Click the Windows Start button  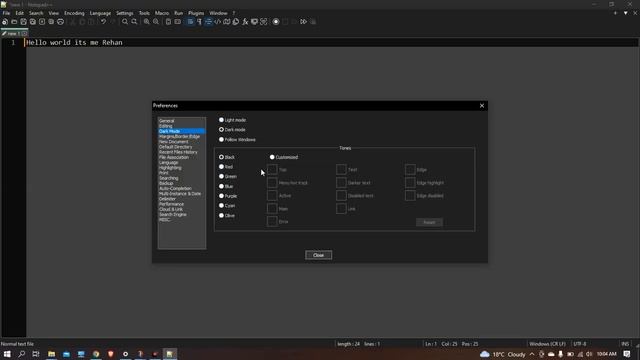[x=7, y=354]
